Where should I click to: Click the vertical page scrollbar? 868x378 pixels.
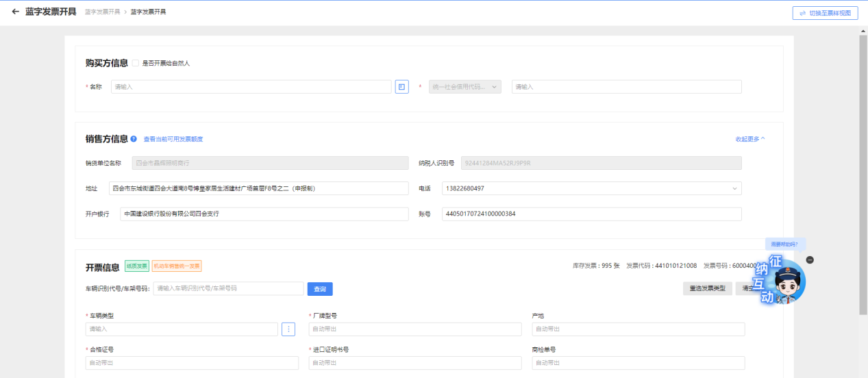click(863, 171)
